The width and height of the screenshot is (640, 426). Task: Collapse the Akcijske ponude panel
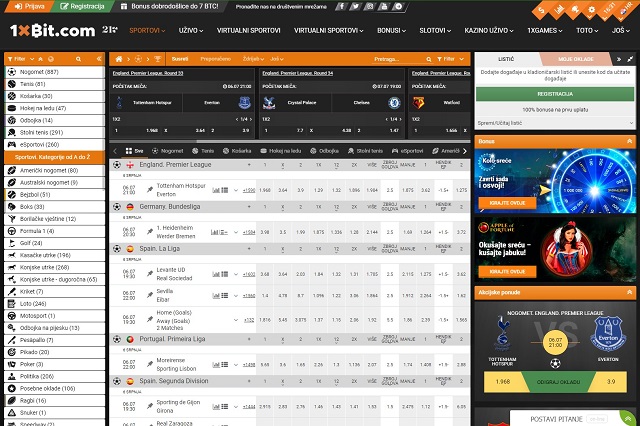pyautogui.click(x=629, y=292)
